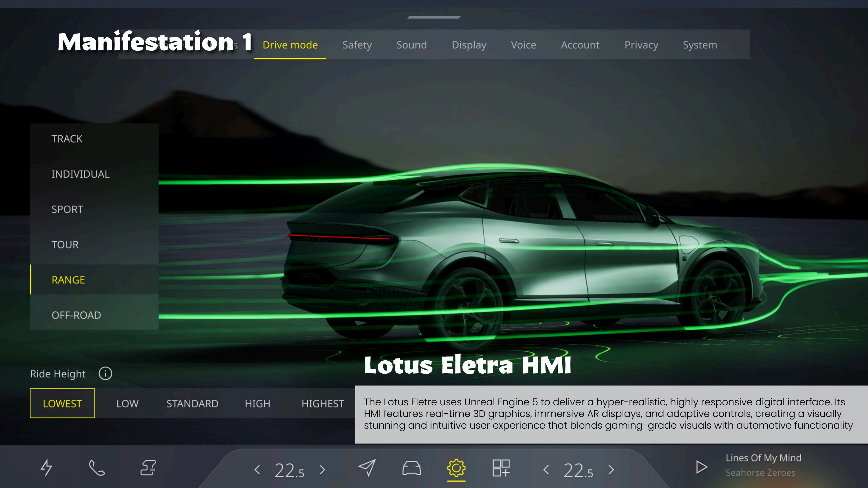
Task: Tap the yellow settings gear icon
Action: point(456,468)
